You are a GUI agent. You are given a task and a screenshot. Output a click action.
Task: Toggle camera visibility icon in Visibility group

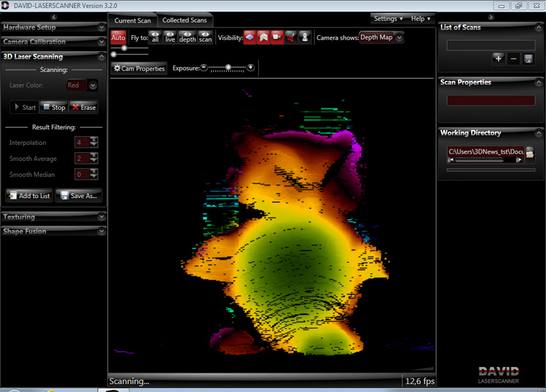(277, 37)
